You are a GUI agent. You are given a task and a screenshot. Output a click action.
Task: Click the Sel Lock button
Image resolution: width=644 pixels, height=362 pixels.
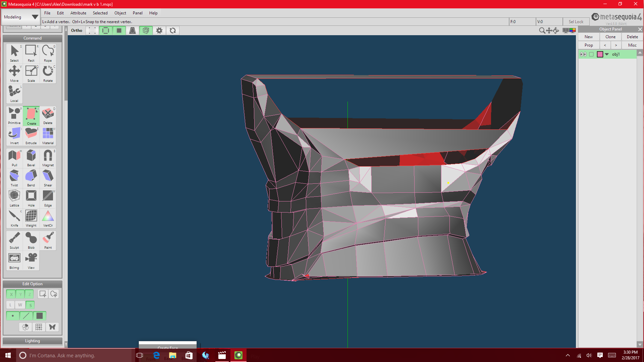pyautogui.click(x=576, y=22)
